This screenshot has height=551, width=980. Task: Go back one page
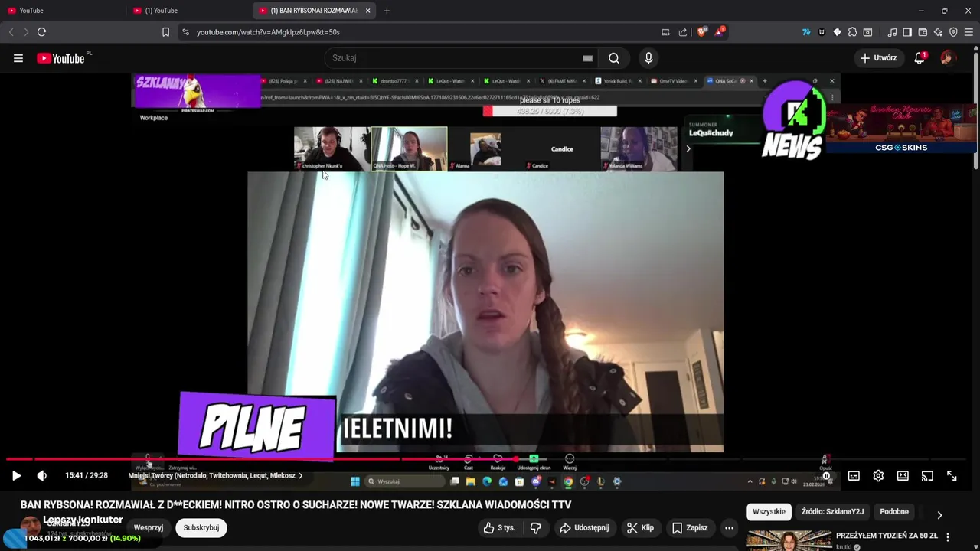point(11,32)
